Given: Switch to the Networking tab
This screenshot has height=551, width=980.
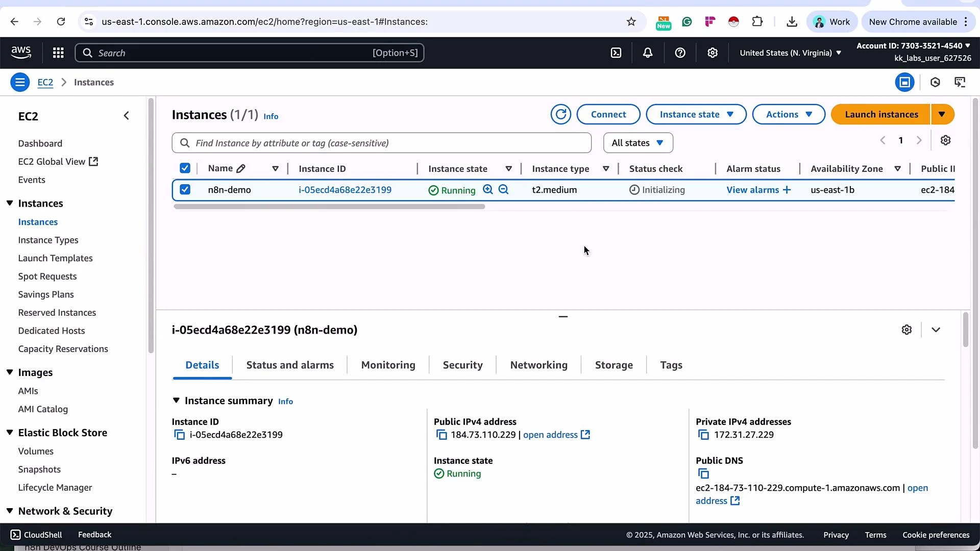Looking at the screenshot, I should [538, 365].
